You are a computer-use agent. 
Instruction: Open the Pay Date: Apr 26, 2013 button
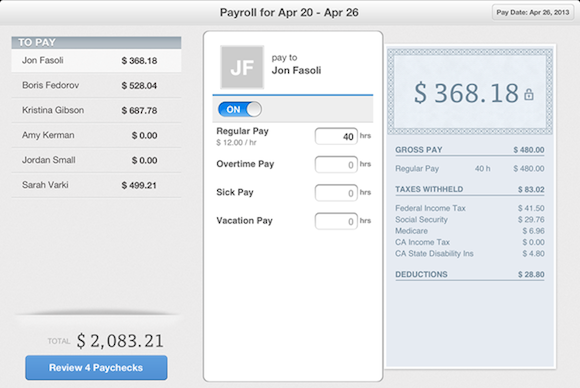point(533,12)
